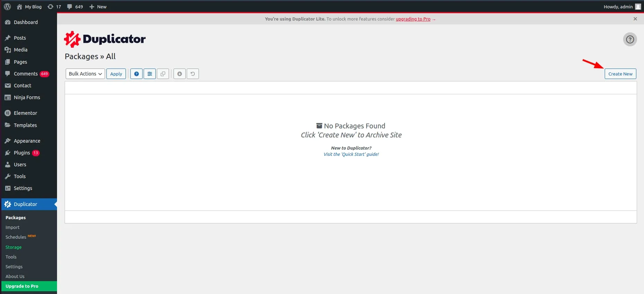644x294 pixels.
Task: Click the templates copy icon in the toolbar
Action: click(x=163, y=74)
